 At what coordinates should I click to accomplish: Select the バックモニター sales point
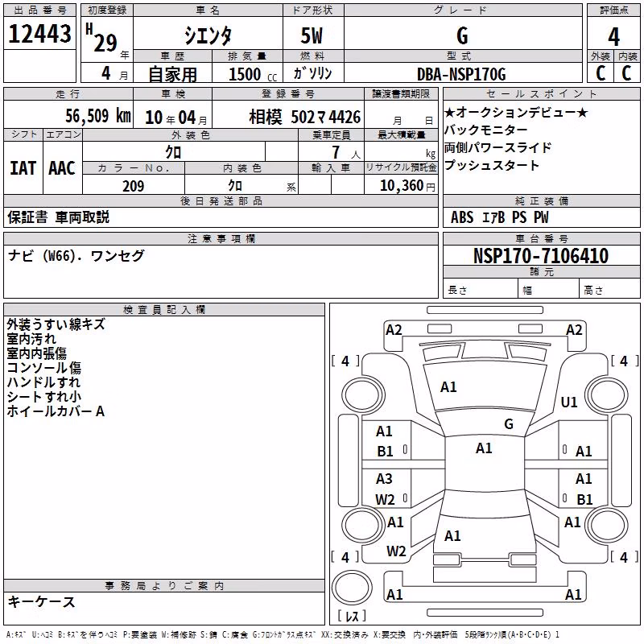tap(486, 130)
